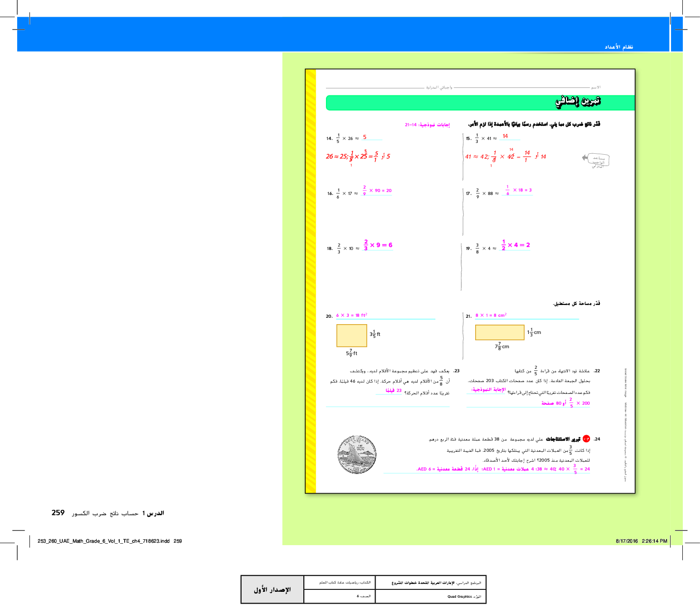This screenshot has width=700, height=609.
Task: Click the pink answer for problem 16
Action: (377, 191)
